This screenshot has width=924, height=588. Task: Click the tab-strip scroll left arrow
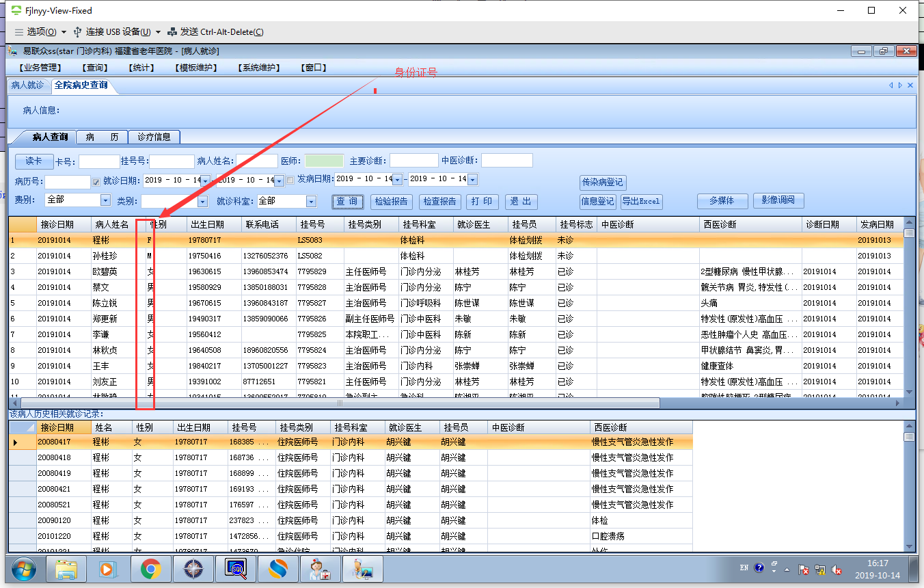891,85
